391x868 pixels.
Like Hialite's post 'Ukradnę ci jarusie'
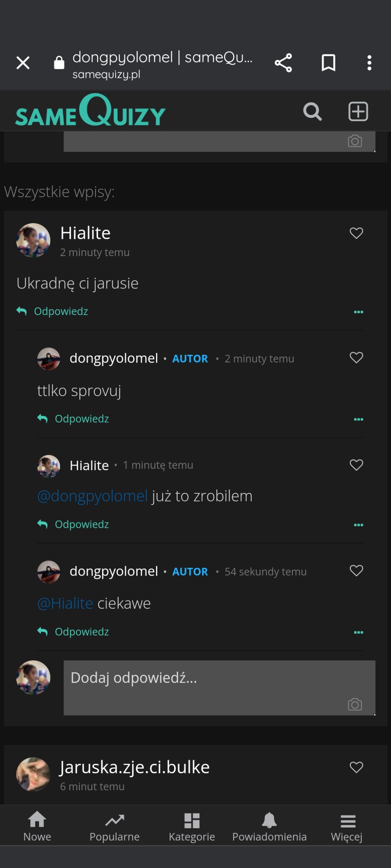pyautogui.click(x=356, y=233)
